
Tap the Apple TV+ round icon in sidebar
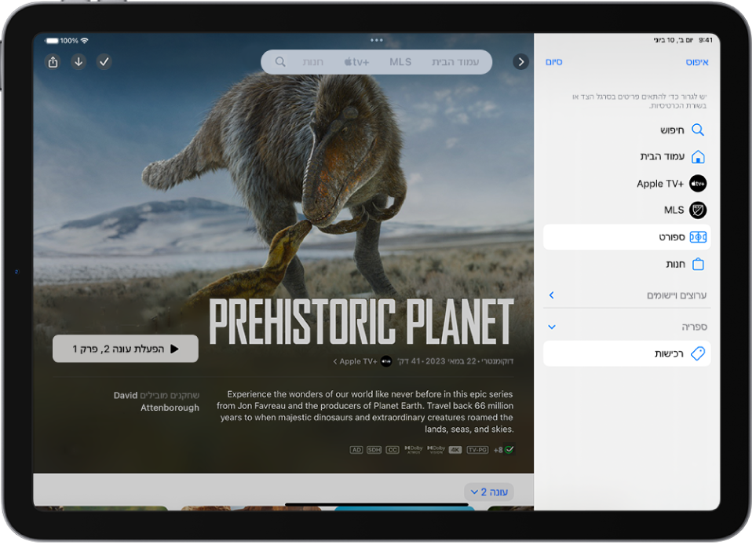tap(698, 184)
